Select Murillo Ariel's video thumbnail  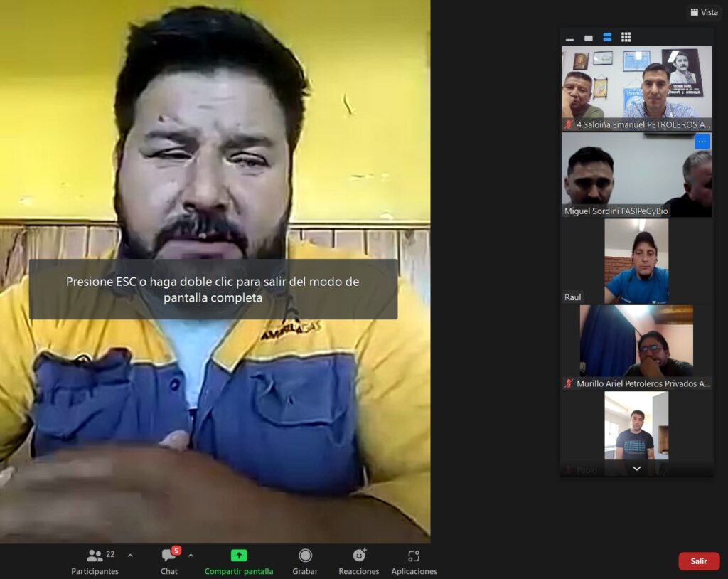coord(636,347)
